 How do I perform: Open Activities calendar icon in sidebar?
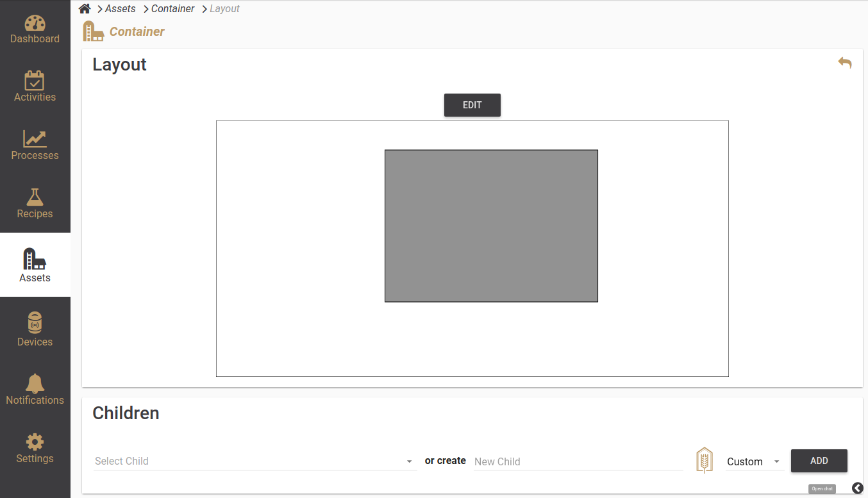point(35,81)
